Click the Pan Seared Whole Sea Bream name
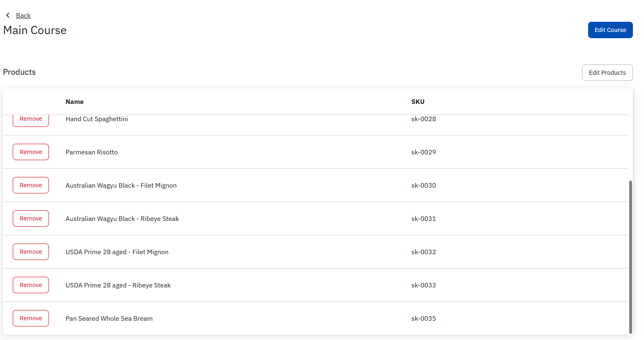 [x=109, y=319]
